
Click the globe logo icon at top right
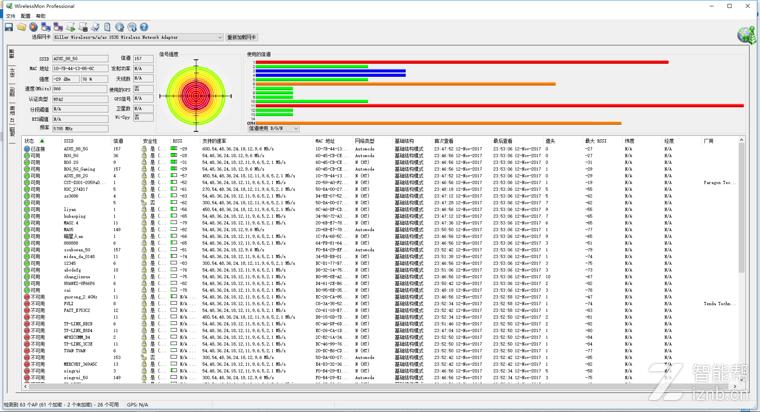pyautogui.click(x=746, y=35)
